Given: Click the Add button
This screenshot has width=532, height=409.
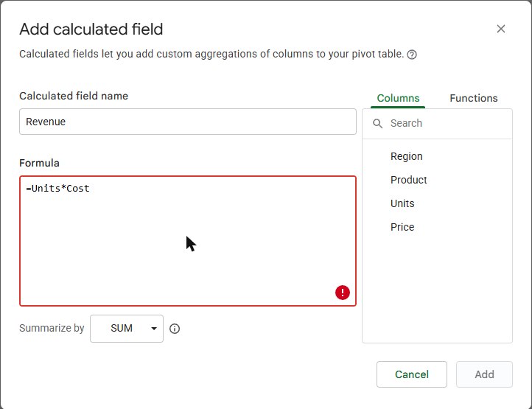Looking at the screenshot, I should coord(484,374).
